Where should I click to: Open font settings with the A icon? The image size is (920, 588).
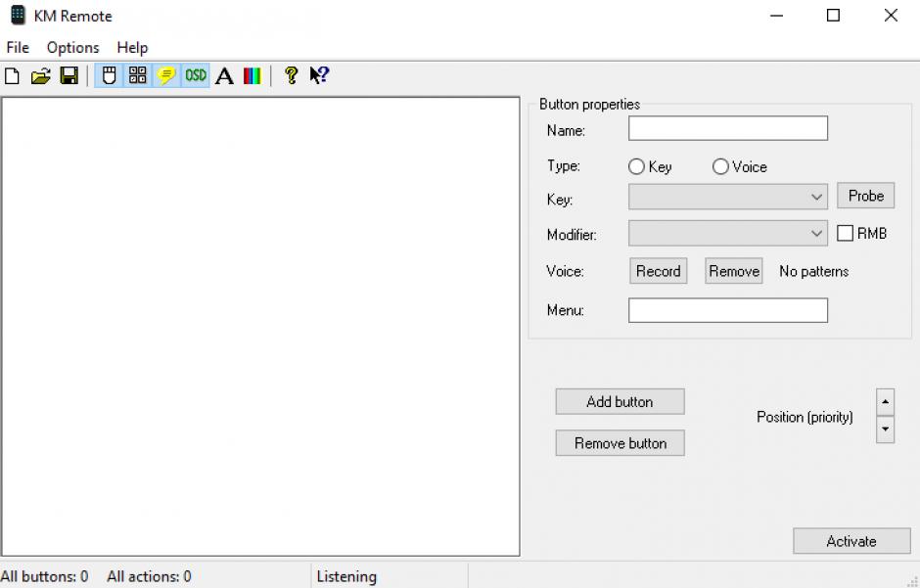pos(224,75)
